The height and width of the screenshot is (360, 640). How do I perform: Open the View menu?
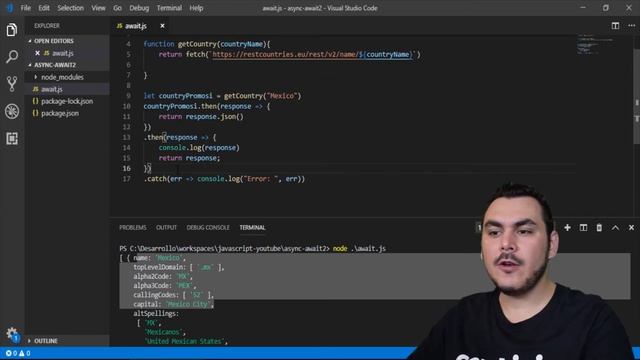pos(98,8)
